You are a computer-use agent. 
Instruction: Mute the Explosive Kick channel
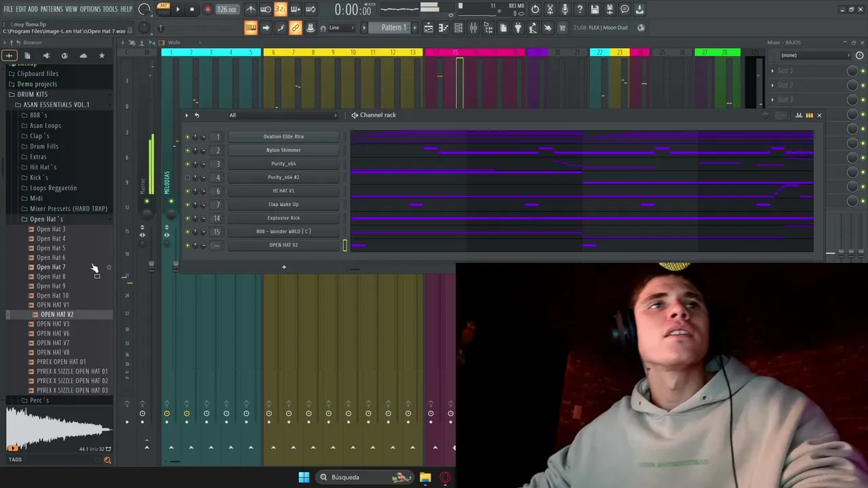tap(188, 218)
